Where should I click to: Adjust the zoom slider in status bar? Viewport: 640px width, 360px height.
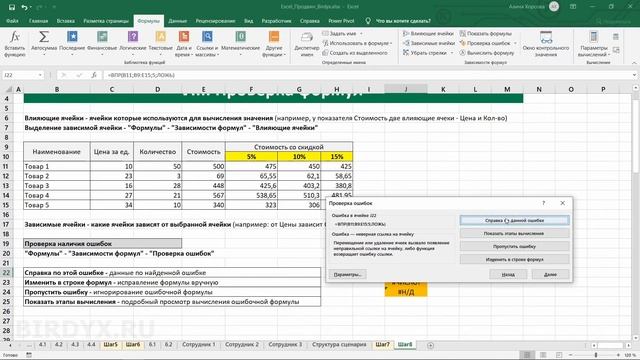(x=596, y=355)
